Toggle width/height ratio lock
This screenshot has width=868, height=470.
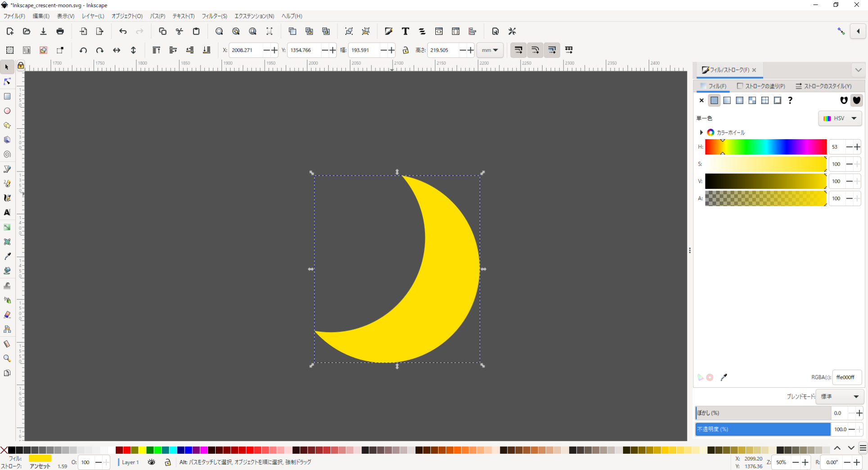405,50
